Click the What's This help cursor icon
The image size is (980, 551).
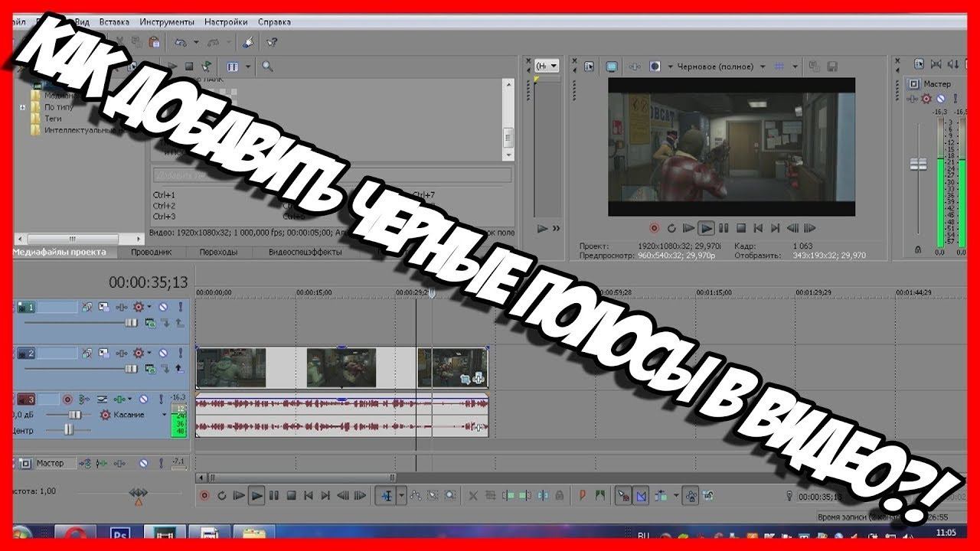(x=272, y=42)
